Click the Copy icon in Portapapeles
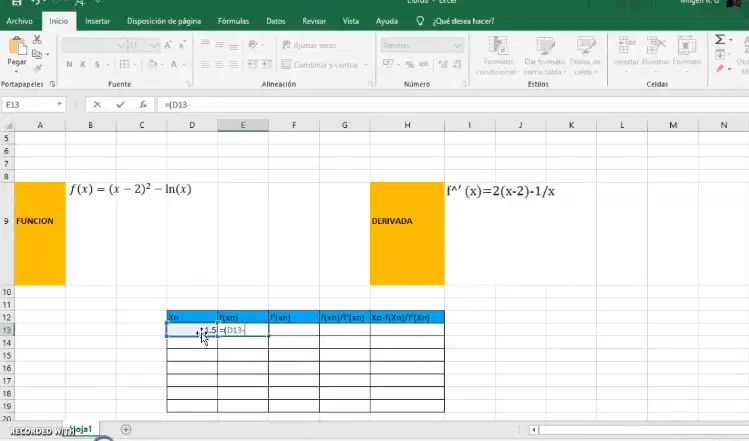This screenshot has height=441, width=749. 37,54
